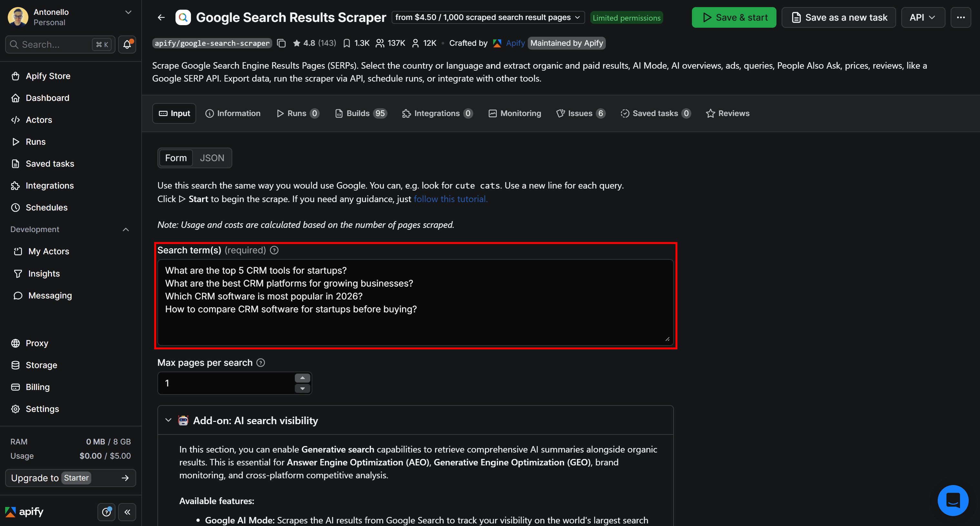The image size is (980, 526).
Task: Open the help center icon in sidebar footer
Action: tap(106, 512)
